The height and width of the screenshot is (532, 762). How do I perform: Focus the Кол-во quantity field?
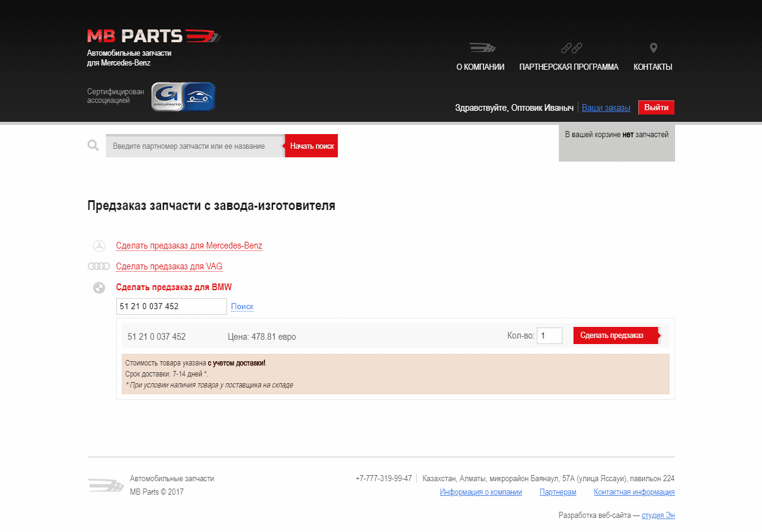click(x=550, y=335)
